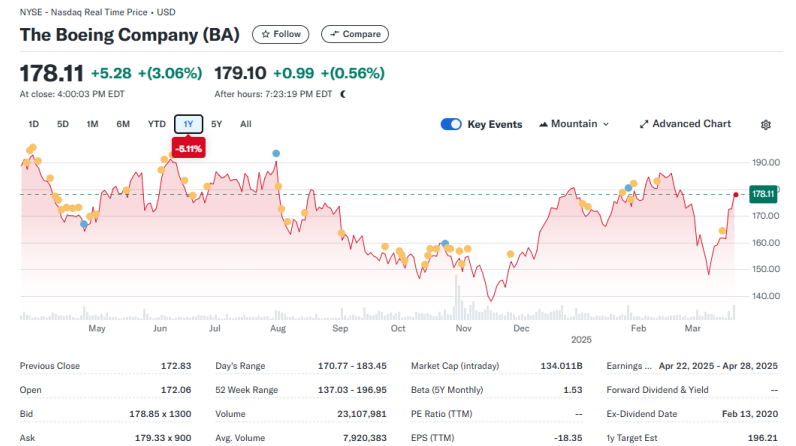796x446 pixels.
Task: Click the Avg. Volume value 7,920,383
Action: 364,438
